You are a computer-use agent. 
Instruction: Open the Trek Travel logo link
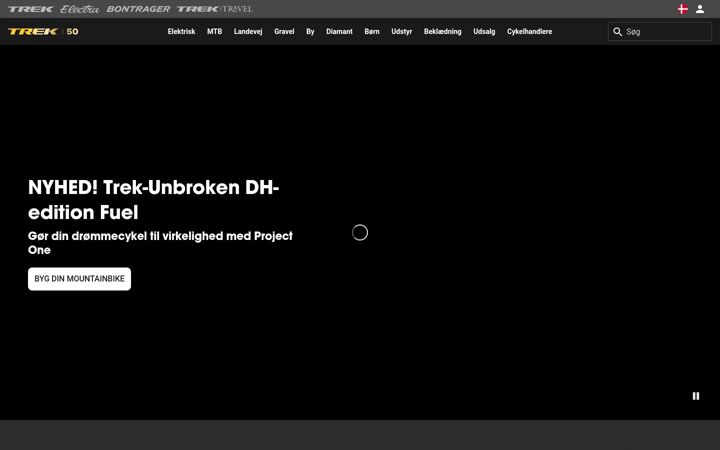click(x=214, y=9)
